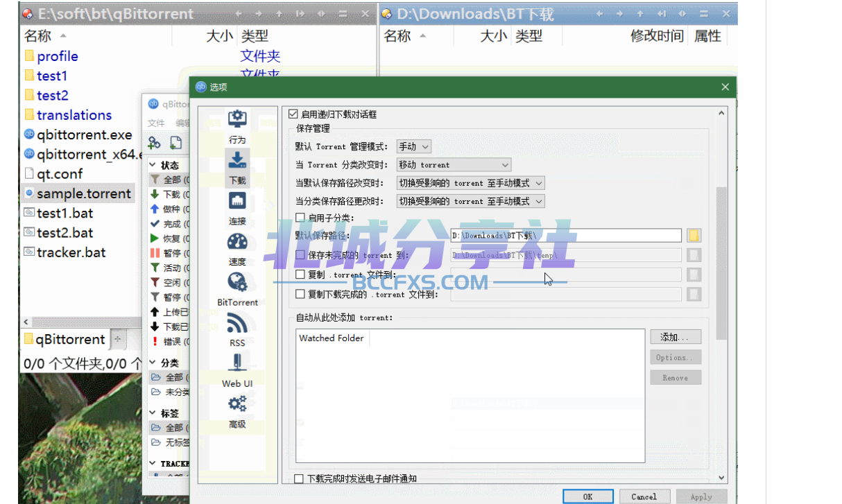Enable 下载完成时发送电子邮件通知 checkbox
The width and height of the screenshot is (842, 504).
coord(299,478)
